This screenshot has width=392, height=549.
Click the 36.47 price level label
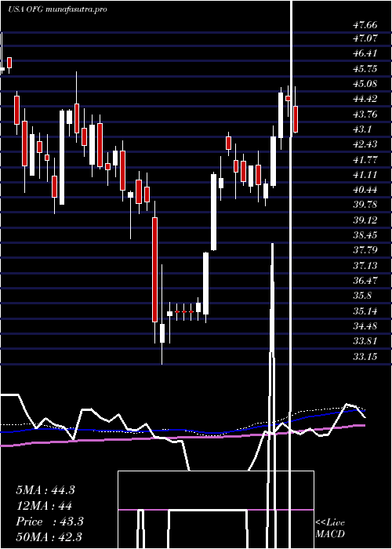coord(365,281)
